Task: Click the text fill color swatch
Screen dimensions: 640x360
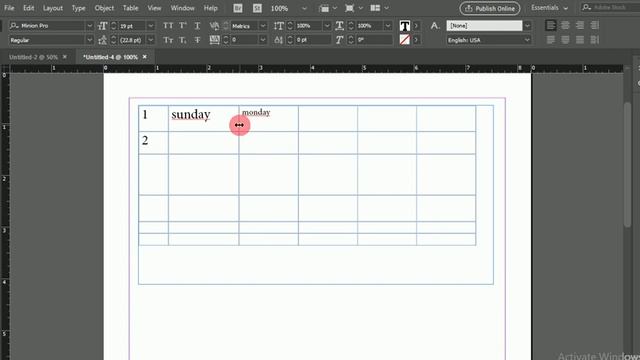Action: pos(404,26)
